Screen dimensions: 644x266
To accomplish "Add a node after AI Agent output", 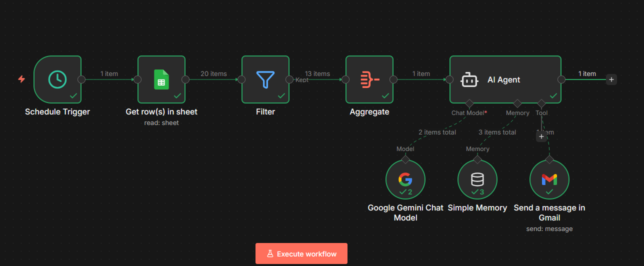I will 611,79.
